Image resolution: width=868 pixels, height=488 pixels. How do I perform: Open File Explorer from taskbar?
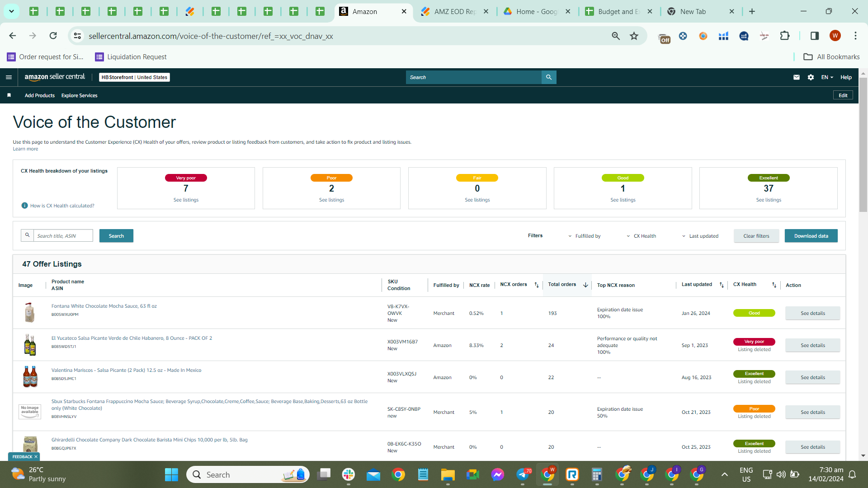click(x=448, y=474)
